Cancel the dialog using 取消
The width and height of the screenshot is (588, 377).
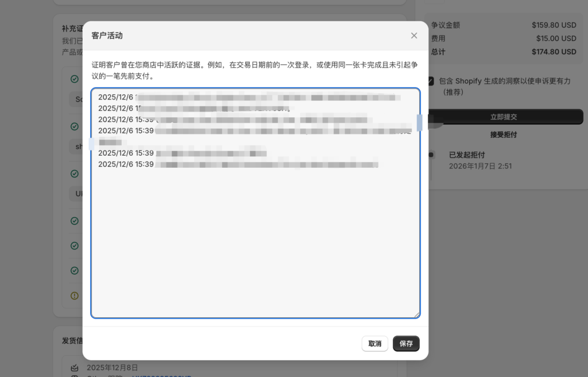374,343
